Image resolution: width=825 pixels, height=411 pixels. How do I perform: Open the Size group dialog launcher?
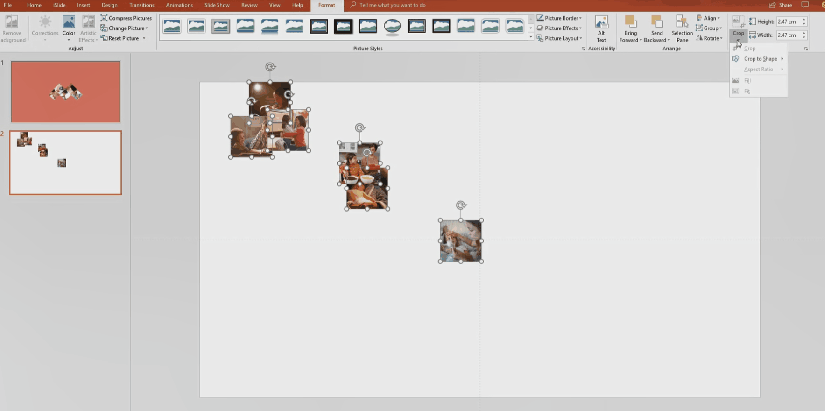click(x=806, y=48)
